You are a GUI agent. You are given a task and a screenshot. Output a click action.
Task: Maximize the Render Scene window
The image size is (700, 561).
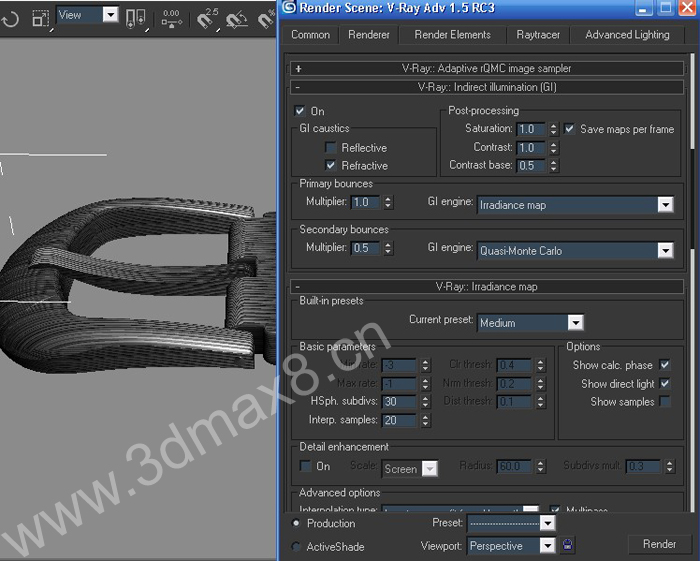tap(665, 8)
